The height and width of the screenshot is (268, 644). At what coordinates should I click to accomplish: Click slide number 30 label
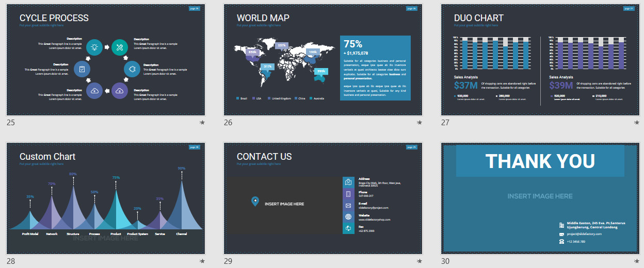tap(445, 261)
